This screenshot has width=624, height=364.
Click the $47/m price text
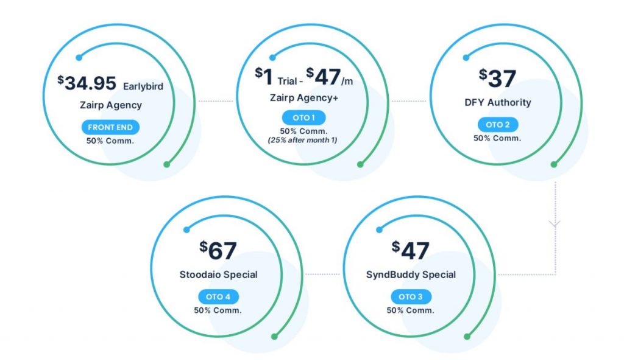click(330, 77)
